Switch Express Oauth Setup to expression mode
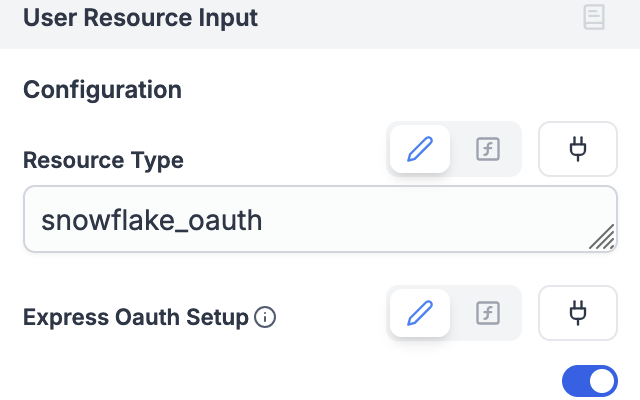 coord(487,314)
